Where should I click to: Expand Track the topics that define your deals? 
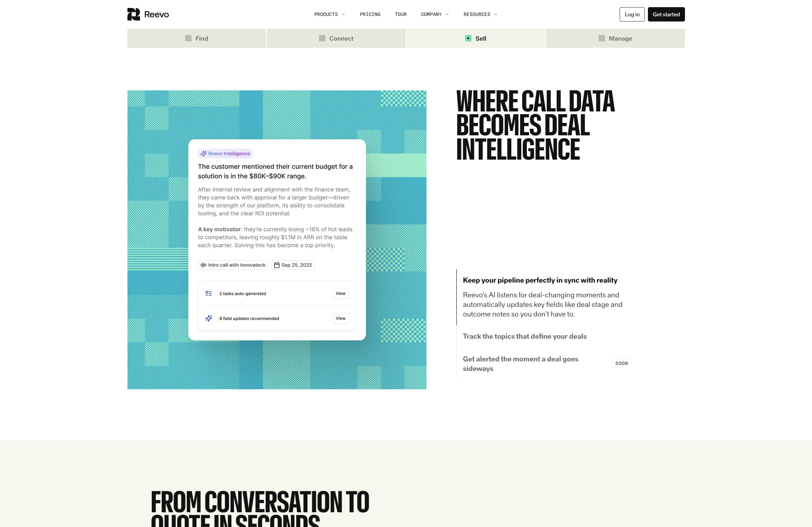pos(524,336)
